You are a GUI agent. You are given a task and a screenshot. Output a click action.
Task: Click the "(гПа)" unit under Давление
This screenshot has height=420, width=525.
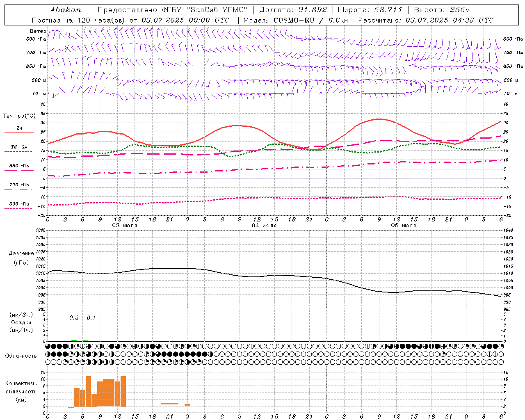pos(21,263)
